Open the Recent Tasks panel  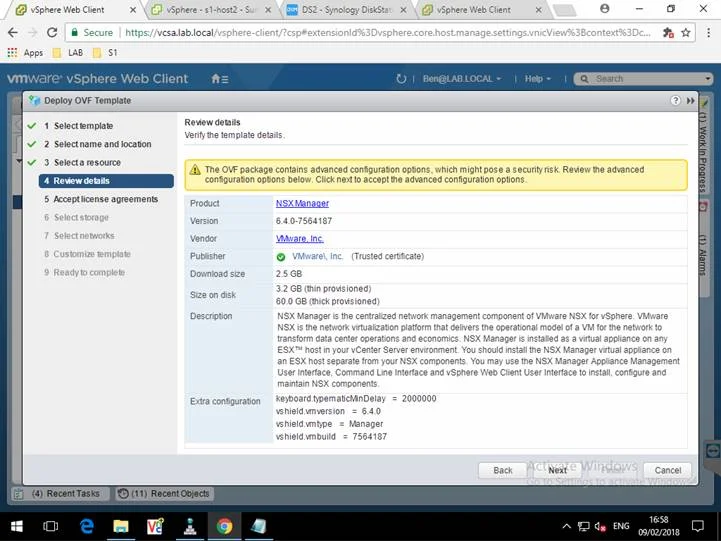coord(60,494)
